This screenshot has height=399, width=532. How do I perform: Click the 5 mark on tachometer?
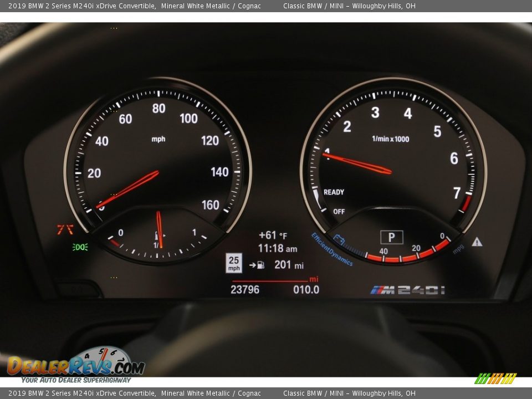(437, 131)
